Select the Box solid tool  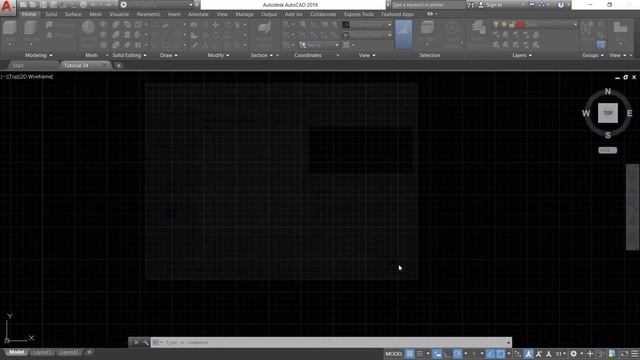[9, 27]
